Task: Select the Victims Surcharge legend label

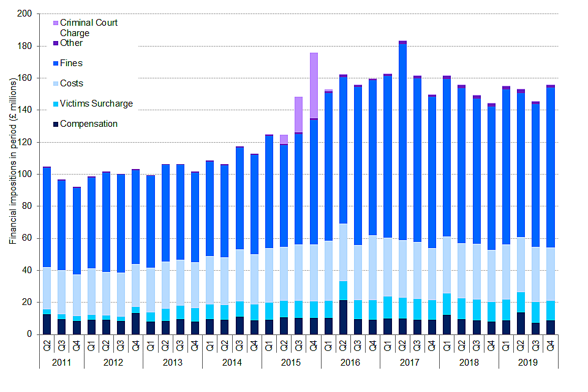Action: [x=96, y=104]
